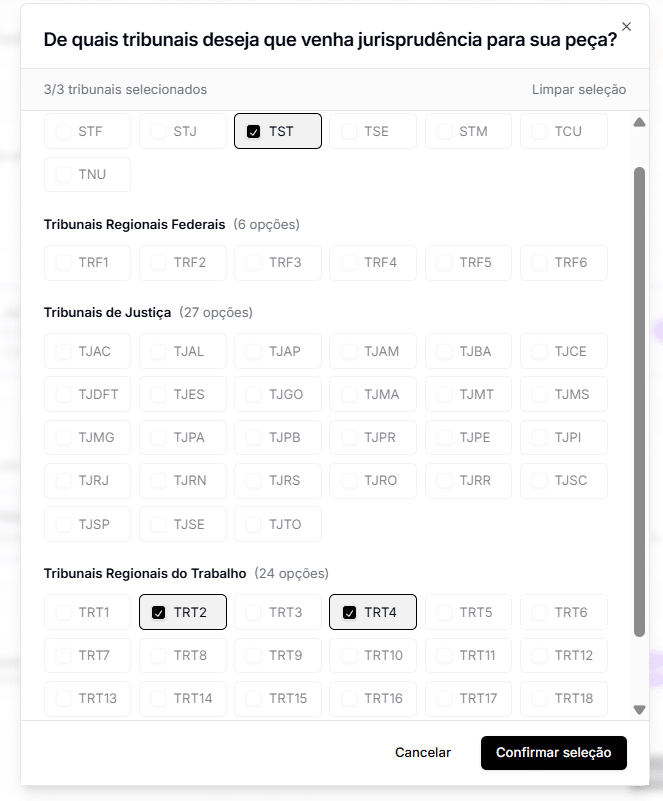Uncheck the TRT4 labor tribunal

[x=372, y=612]
